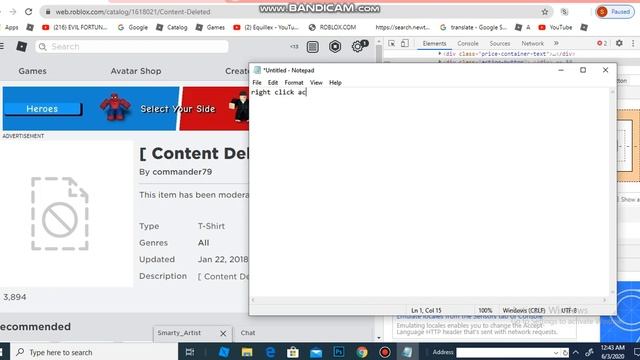Open the Roblox notifications feed icon

(x=312, y=47)
